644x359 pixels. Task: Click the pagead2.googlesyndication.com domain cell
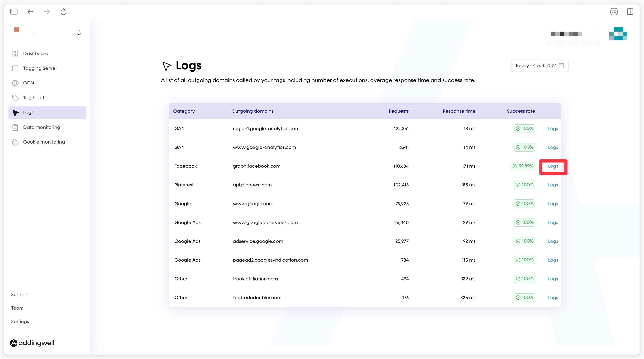270,260
